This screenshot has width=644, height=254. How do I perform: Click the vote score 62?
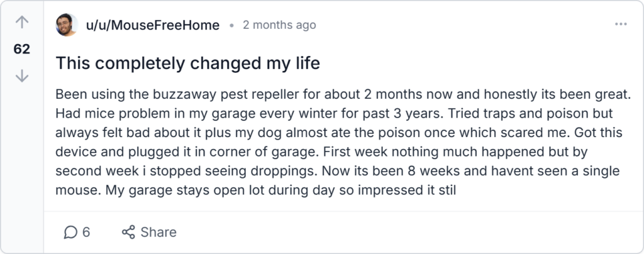click(22, 49)
